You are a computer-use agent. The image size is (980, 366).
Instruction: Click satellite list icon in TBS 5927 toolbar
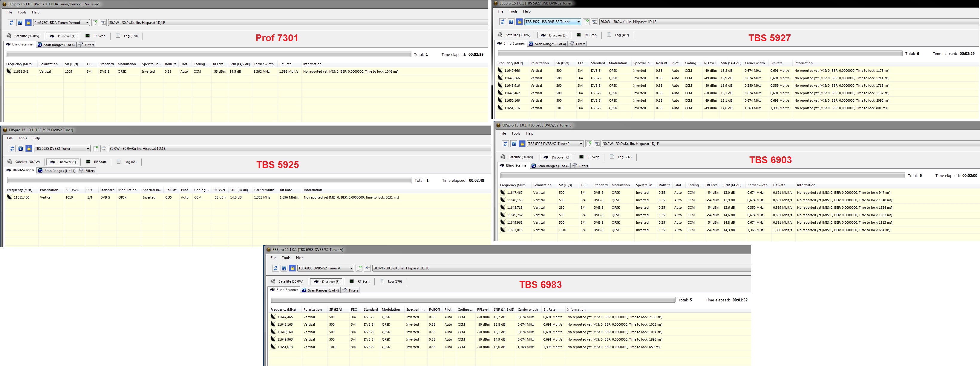(x=594, y=22)
